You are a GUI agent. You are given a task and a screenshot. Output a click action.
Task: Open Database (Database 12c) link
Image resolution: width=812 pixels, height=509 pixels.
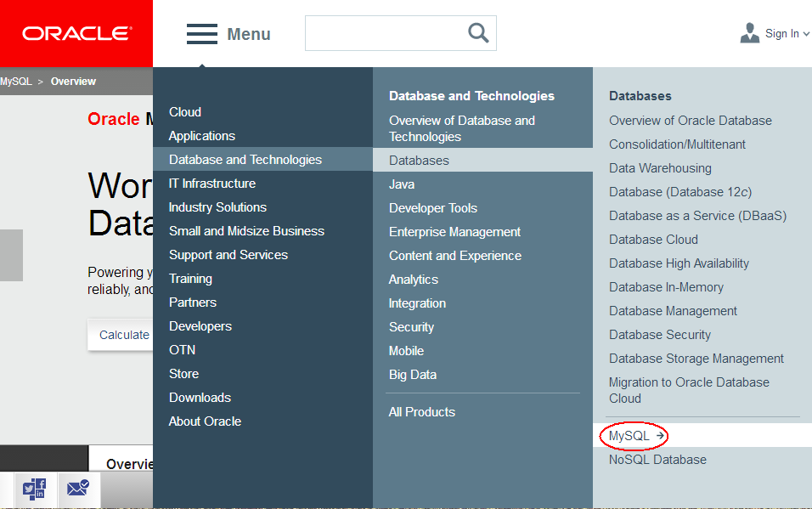(x=680, y=192)
